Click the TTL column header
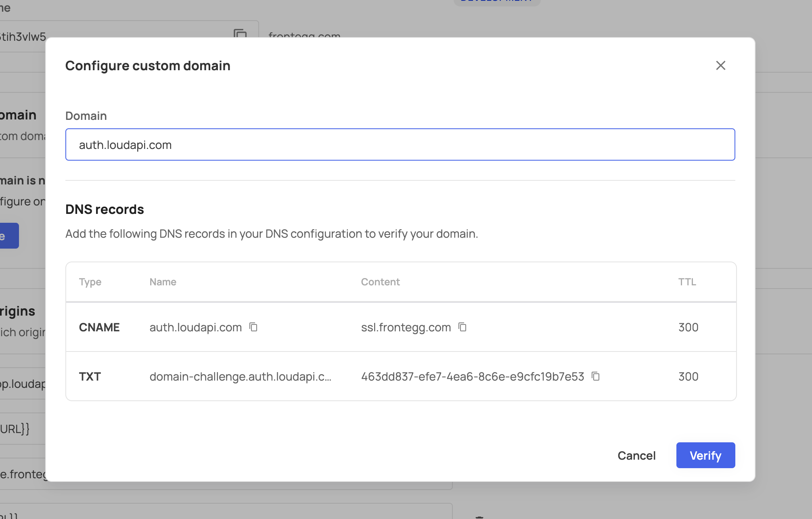Image resolution: width=812 pixels, height=519 pixels. tap(687, 282)
